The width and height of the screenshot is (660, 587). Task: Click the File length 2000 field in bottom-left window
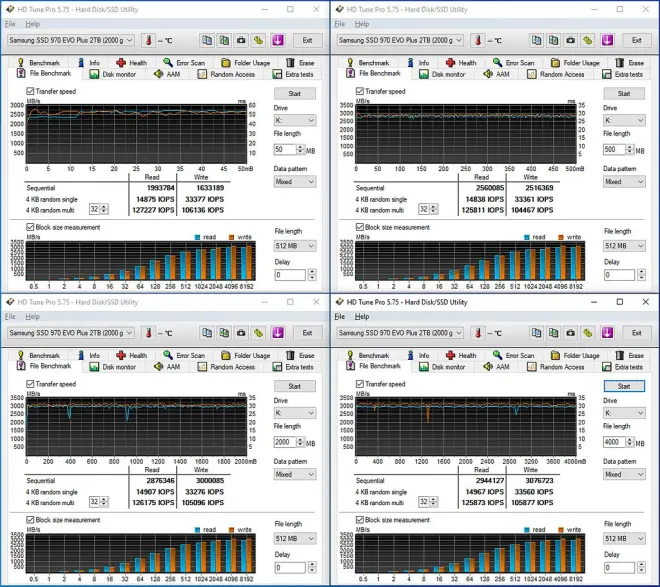(x=287, y=441)
